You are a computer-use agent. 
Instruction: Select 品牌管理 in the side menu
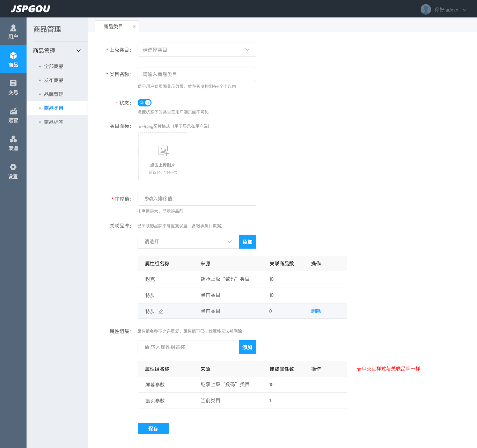click(x=54, y=94)
